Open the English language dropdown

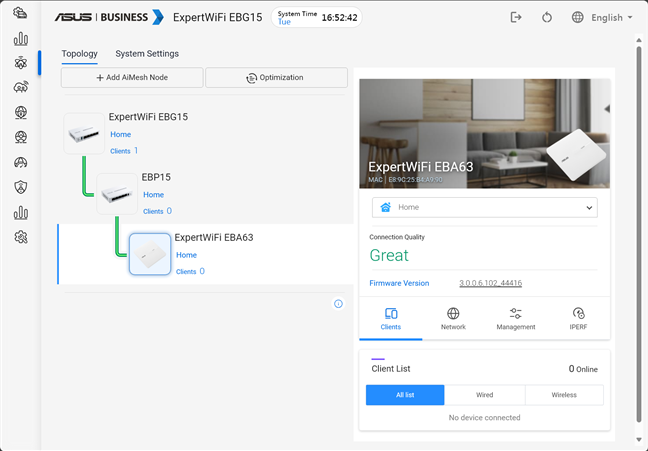612,17
